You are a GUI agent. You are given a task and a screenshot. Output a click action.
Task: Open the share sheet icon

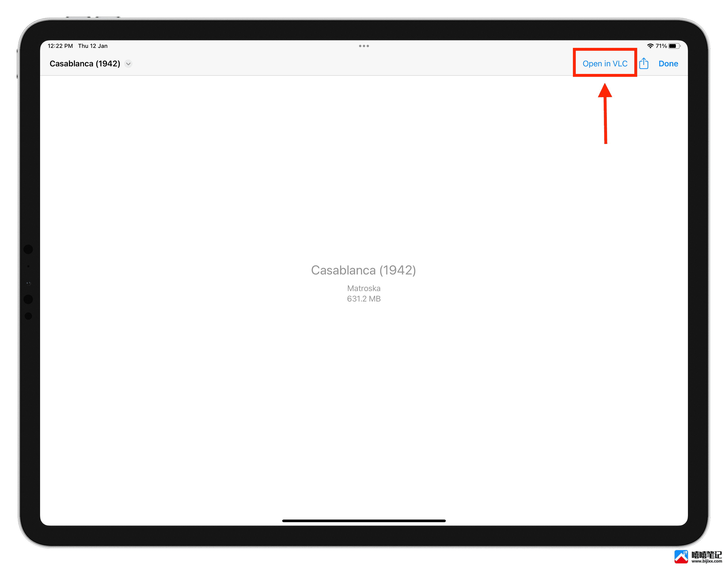pyautogui.click(x=644, y=63)
